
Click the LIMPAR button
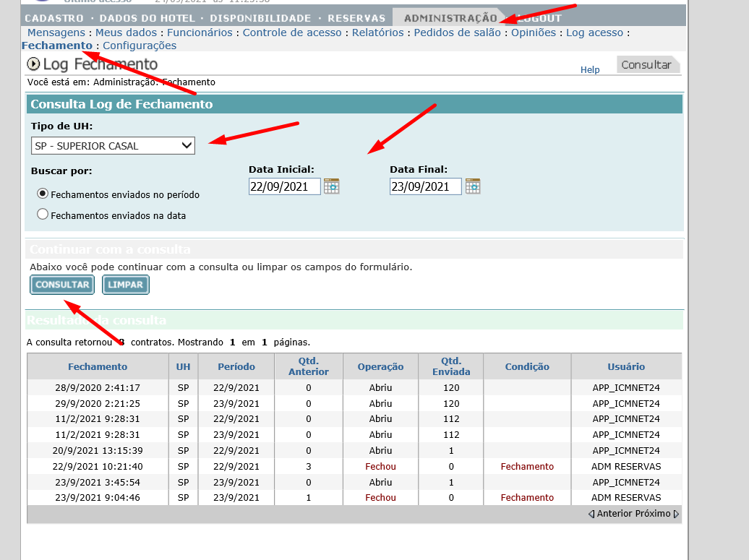point(126,285)
